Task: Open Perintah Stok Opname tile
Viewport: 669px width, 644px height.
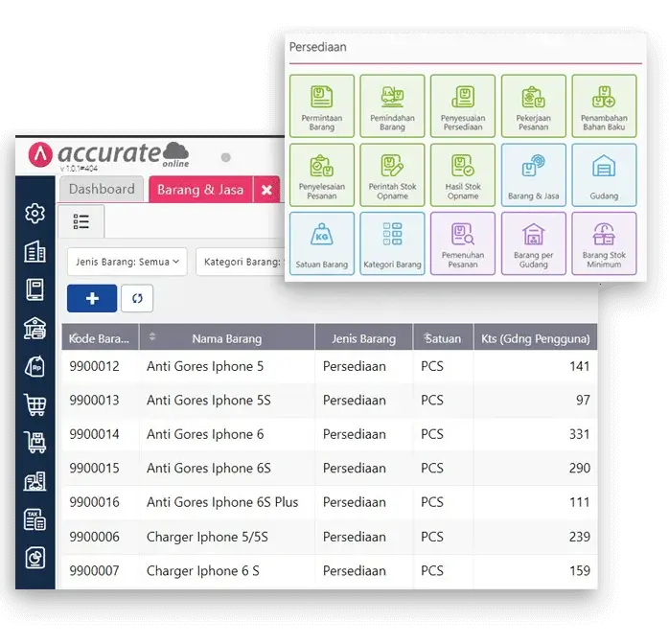Action: [392, 175]
